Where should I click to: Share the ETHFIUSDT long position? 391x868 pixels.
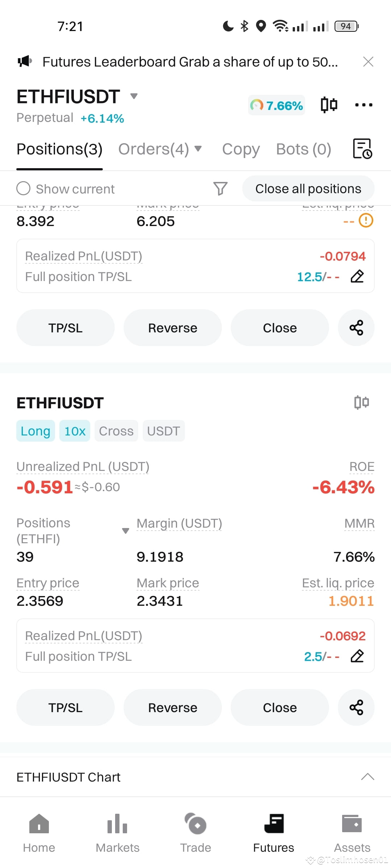click(356, 707)
